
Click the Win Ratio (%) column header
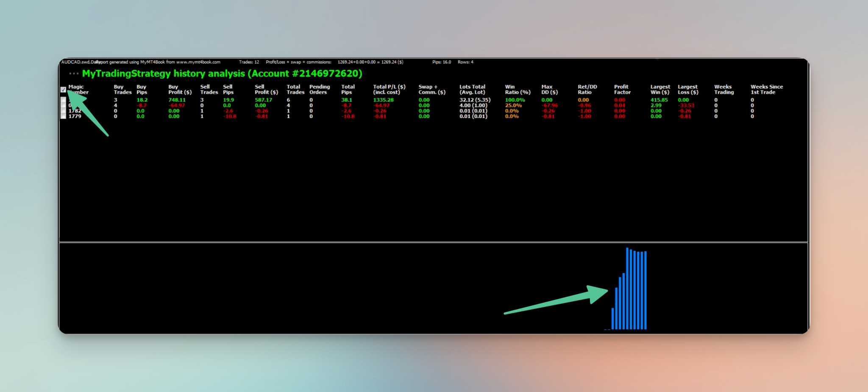pyautogui.click(x=517, y=89)
